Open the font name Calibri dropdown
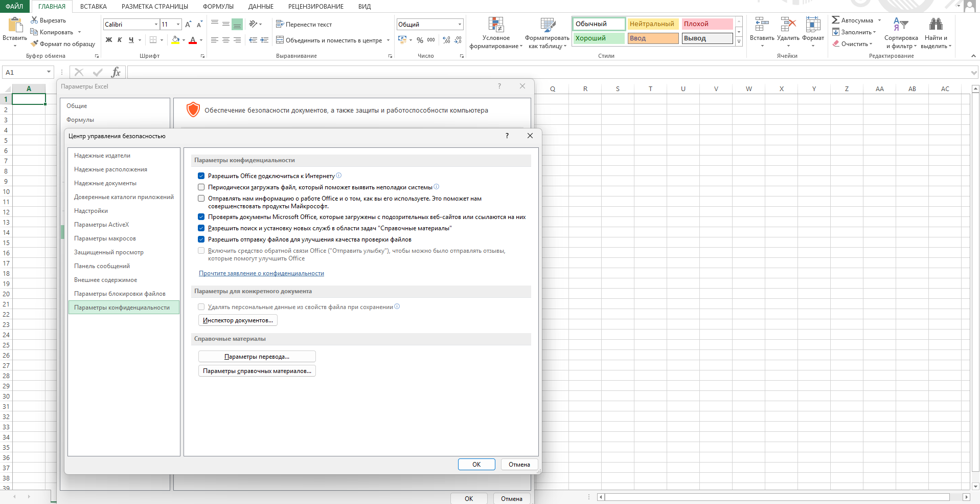Image resolution: width=980 pixels, height=504 pixels. pos(156,24)
